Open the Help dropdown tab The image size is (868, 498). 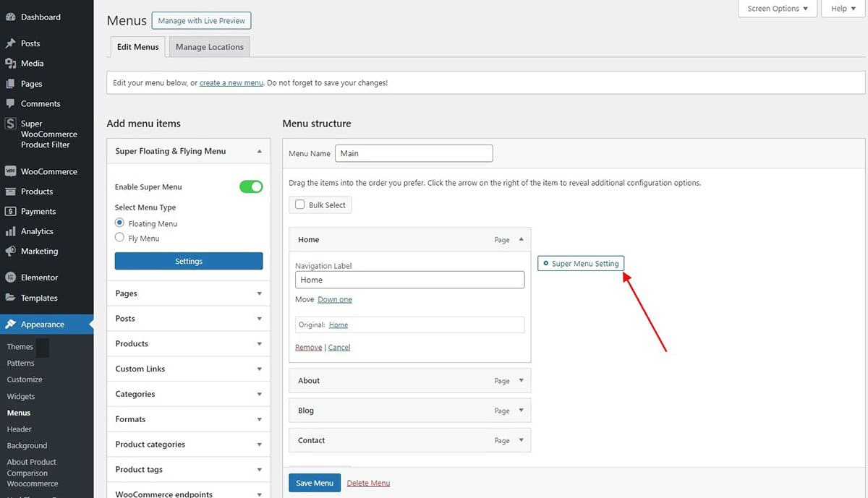pyautogui.click(x=843, y=9)
